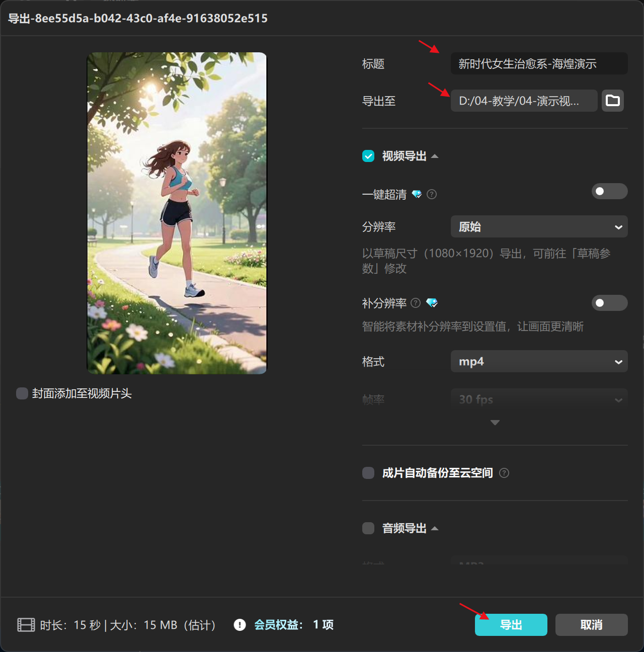Click the diamond icon next to 补分辨率
This screenshot has width=644, height=652.
tap(432, 303)
